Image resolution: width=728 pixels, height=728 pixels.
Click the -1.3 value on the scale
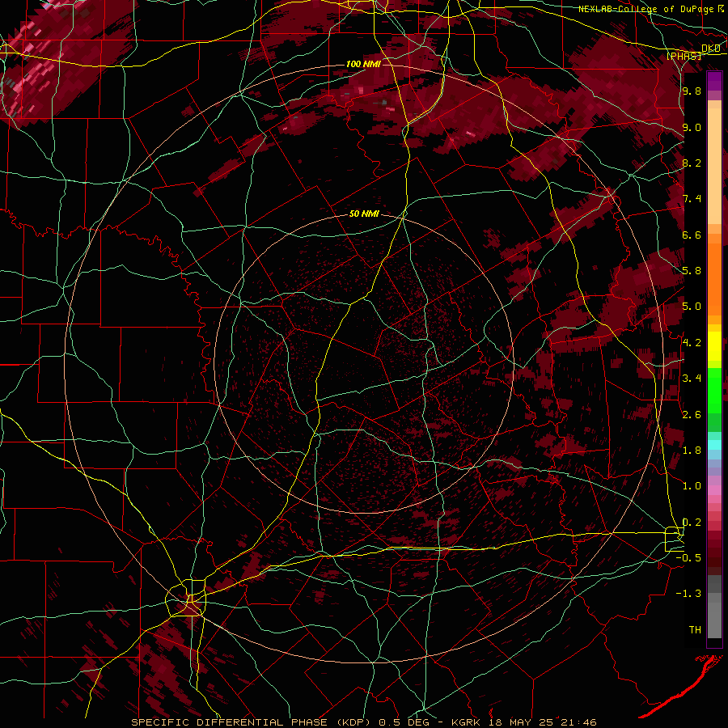click(688, 594)
